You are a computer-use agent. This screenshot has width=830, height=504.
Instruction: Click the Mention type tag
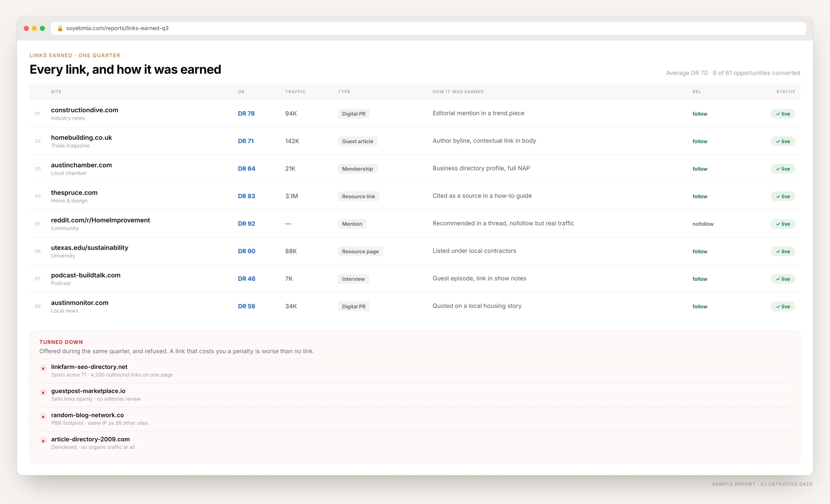point(352,224)
